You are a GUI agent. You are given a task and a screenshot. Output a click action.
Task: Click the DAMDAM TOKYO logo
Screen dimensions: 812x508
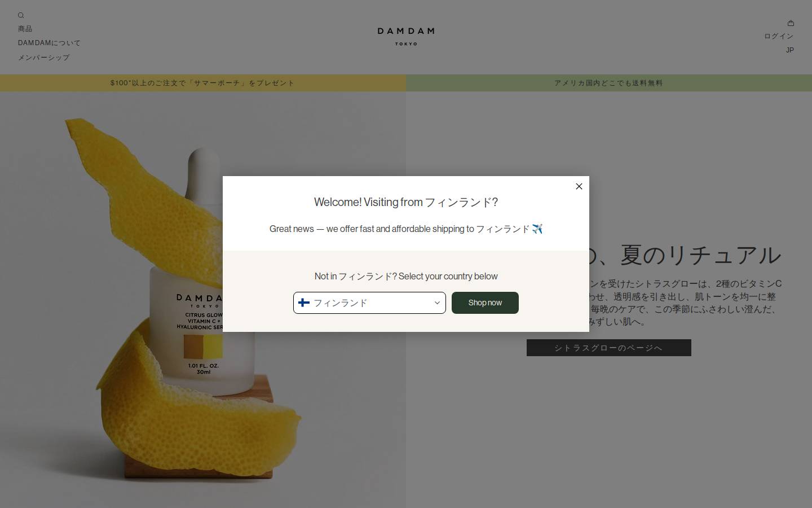pos(406,36)
